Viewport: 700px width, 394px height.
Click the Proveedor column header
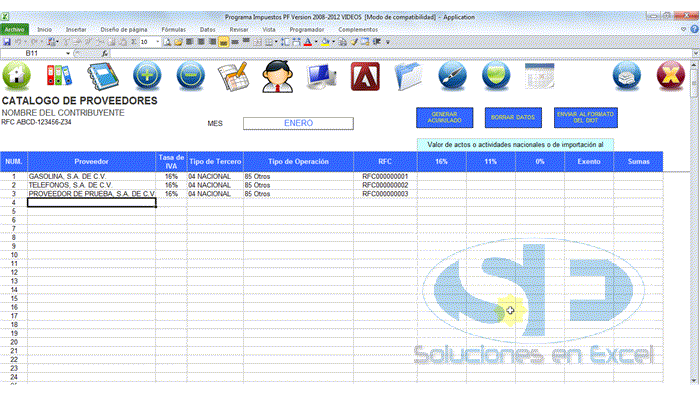click(92, 162)
